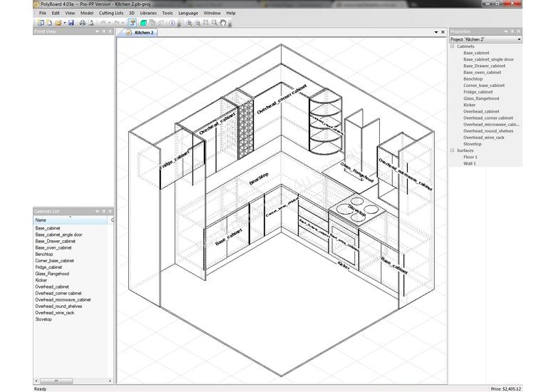Click the zoom in magnifier icon
The image size is (556, 392).
[190, 23]
